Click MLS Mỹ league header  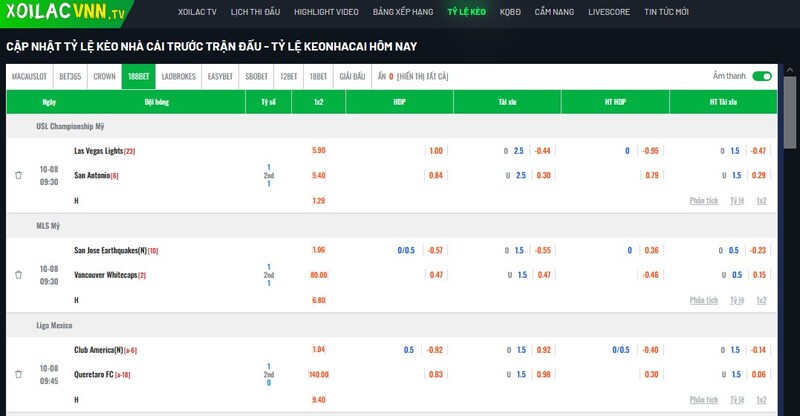click(x=48, y=226)
